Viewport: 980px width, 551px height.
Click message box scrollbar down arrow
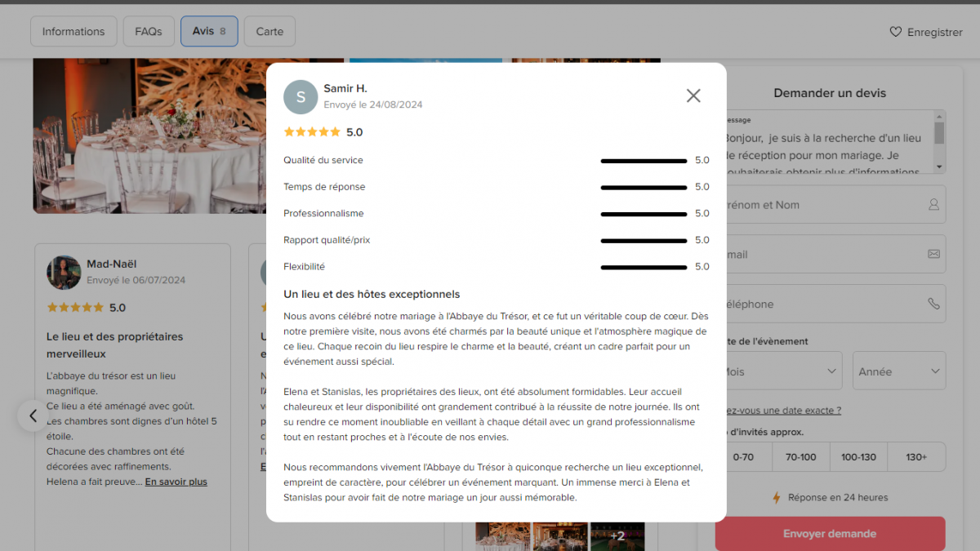tap(939, 167)
